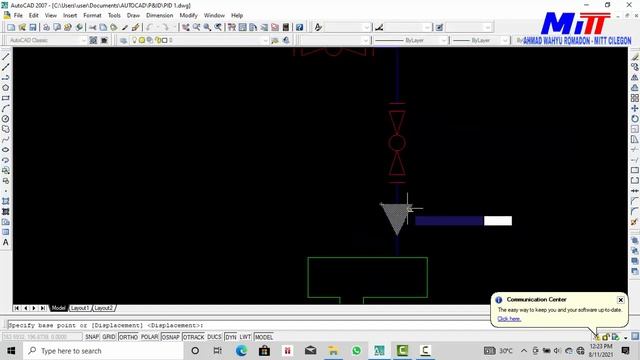This screenshot has height=360, width=640.
Task: Open the Windows Start menu
Action: pyautogui.click(x=11, y=351)
